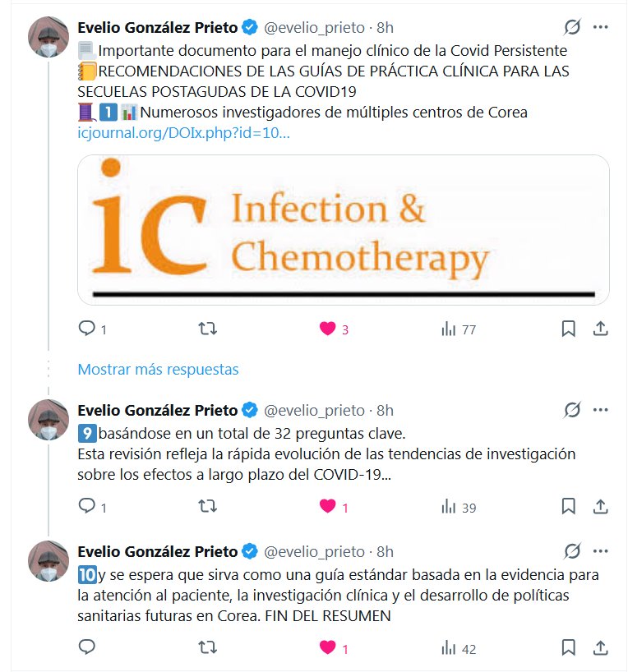The height and width of the screenshot is (672, 628).
Task: Open the icjournal.org link
Action: point(183,132)
